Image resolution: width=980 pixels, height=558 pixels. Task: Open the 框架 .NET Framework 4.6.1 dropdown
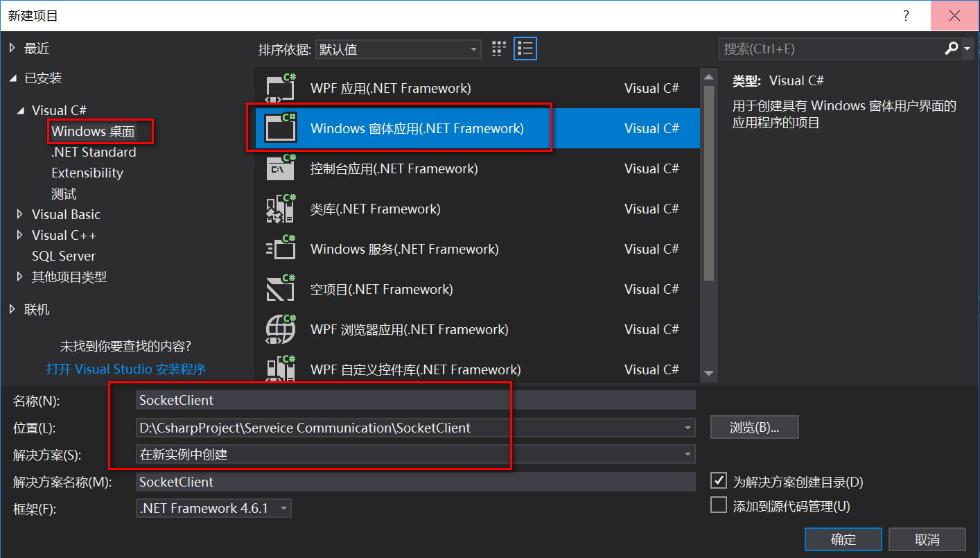(214, 508)
